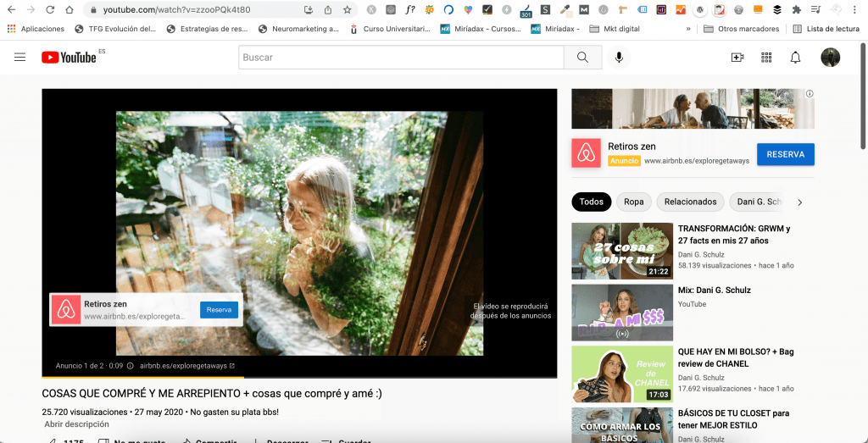Select the Dani G. Schulz chip
Screen dimensions: 868x443
click(x=757, y=202)
